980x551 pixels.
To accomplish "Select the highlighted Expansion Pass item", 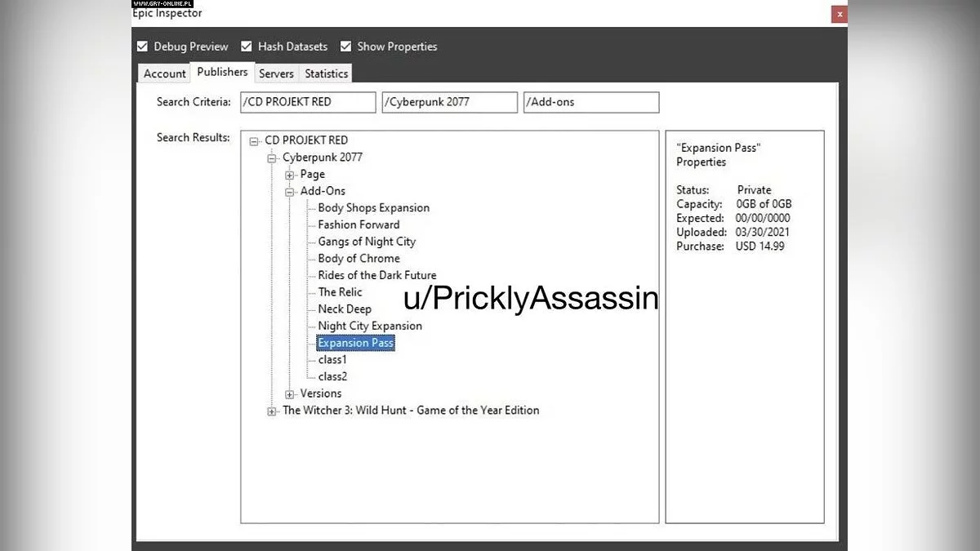I will pyautogui.click(x=355, y=343).
